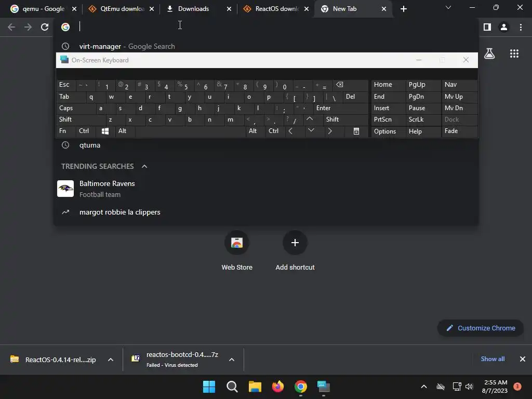Reload the page with the refresh icon
Screen dimensions: 532x399
pyautogui.click(x=45, y=27)
